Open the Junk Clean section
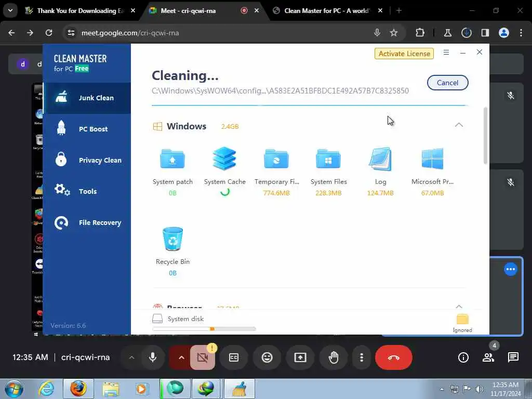Screen dimensions: 532x399 (x=87, y=98)
